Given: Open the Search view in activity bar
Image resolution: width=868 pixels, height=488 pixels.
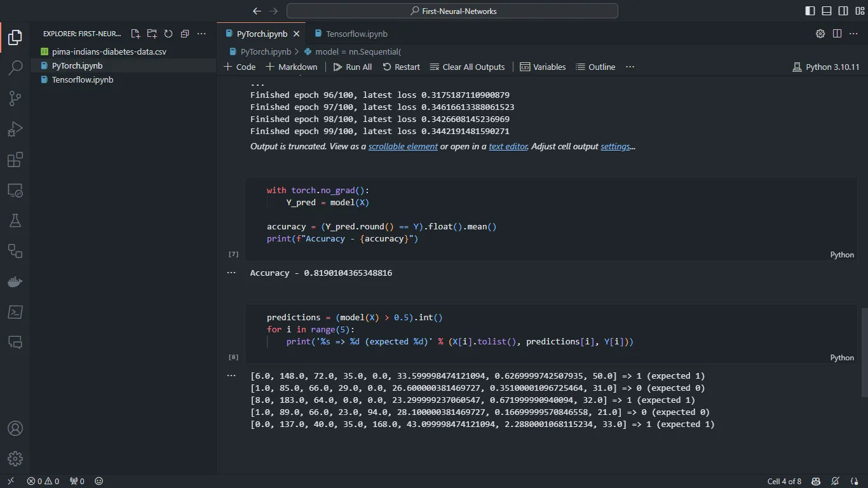Looking at the screenshot, I should click(15, 68).
